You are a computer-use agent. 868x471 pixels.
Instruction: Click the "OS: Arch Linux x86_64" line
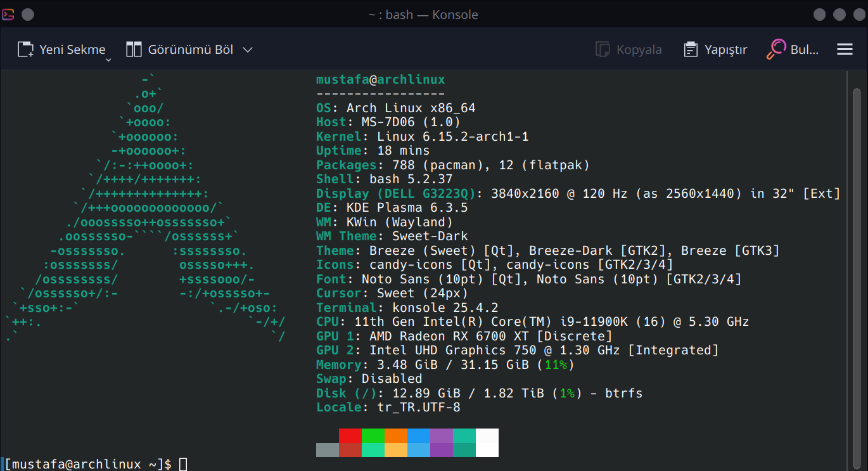tap(396, 108)
